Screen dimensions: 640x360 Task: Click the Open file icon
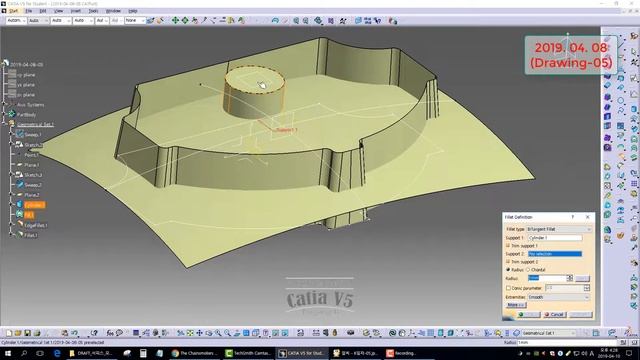pyautogui.click(x=18, y=333)
